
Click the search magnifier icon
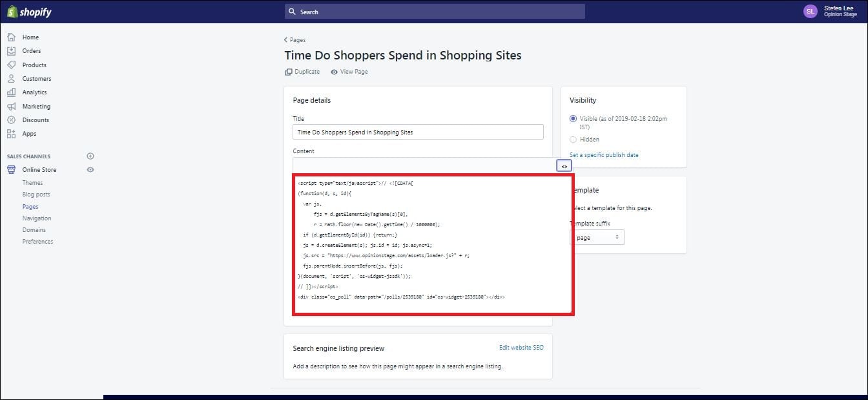pyautogui.click(x=292, y=12)
